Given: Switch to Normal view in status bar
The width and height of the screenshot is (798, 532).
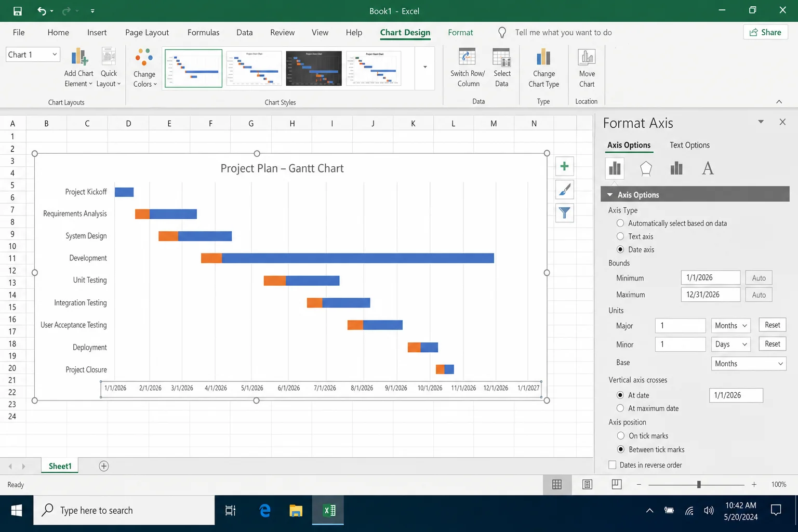Looking at the screenshot, I should [x=557, y=484].
